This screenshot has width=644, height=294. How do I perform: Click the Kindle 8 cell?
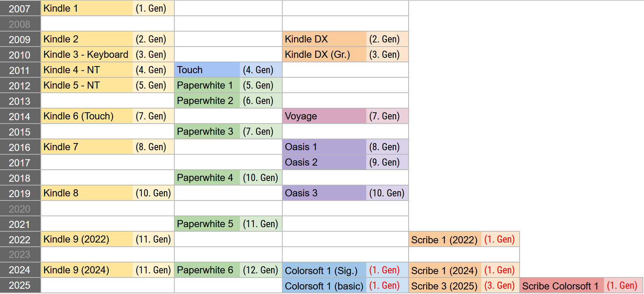(x=87, y=193)
